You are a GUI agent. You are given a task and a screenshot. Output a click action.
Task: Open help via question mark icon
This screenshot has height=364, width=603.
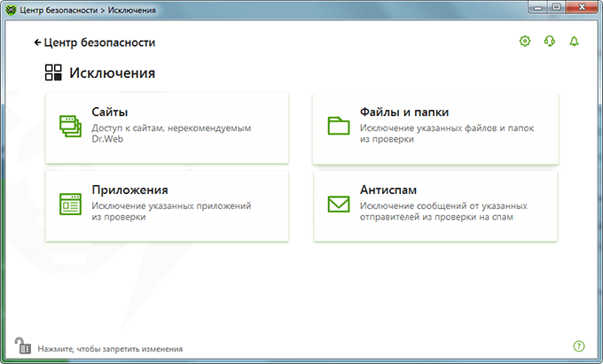579,346
